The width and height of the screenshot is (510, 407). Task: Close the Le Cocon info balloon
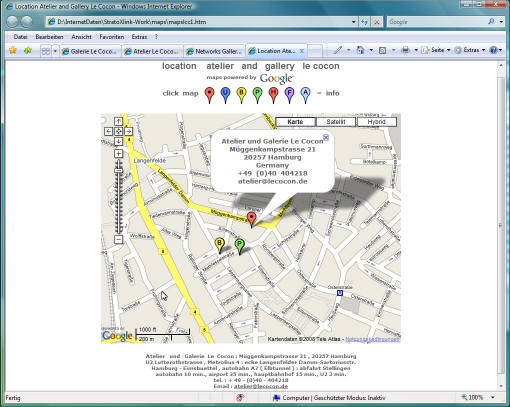click(326, 137)
